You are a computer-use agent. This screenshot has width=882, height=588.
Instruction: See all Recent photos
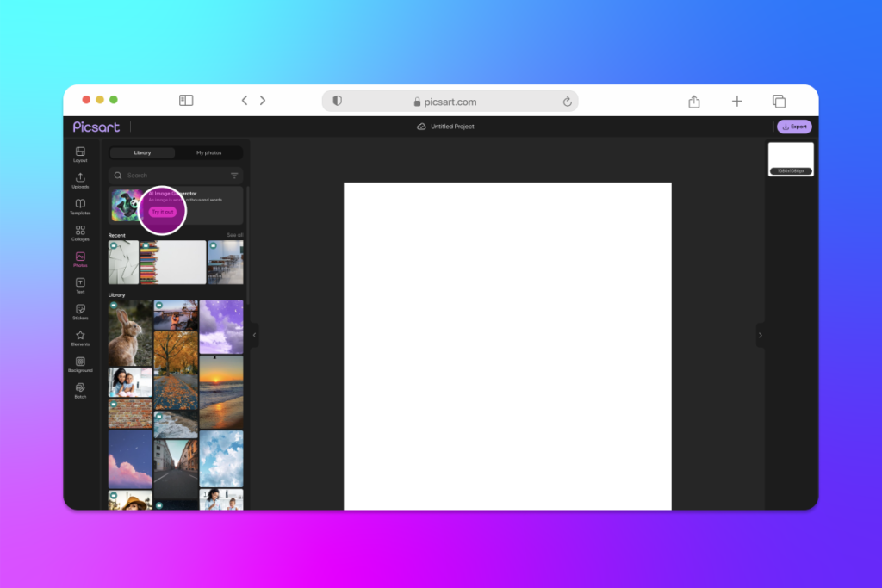point(233,234)
